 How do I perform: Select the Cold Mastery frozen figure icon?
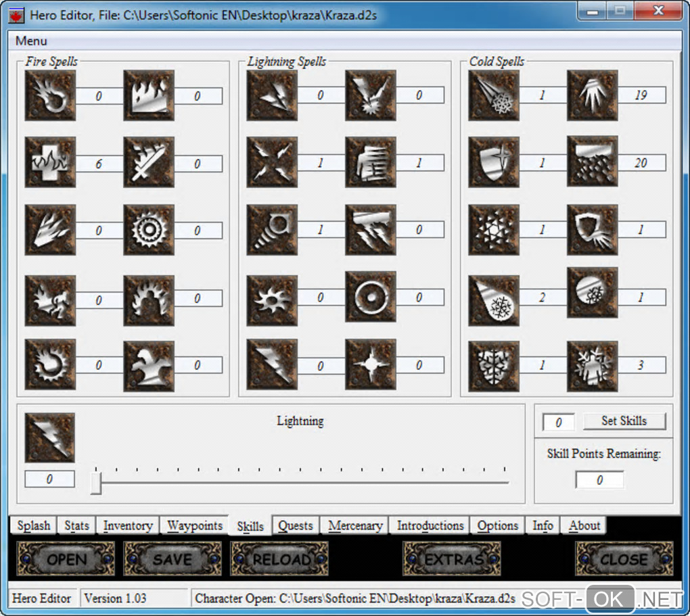tap(593, 366)
